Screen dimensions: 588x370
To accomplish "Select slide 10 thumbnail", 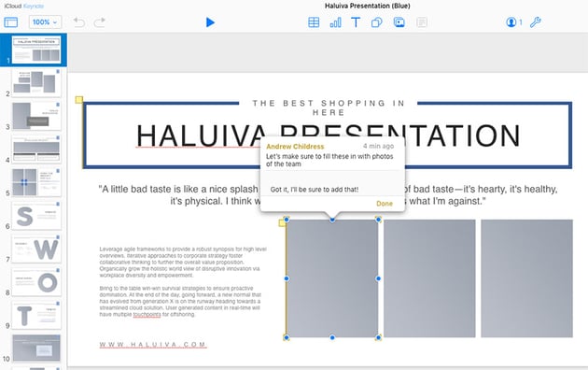I will [x=36, y=348].
